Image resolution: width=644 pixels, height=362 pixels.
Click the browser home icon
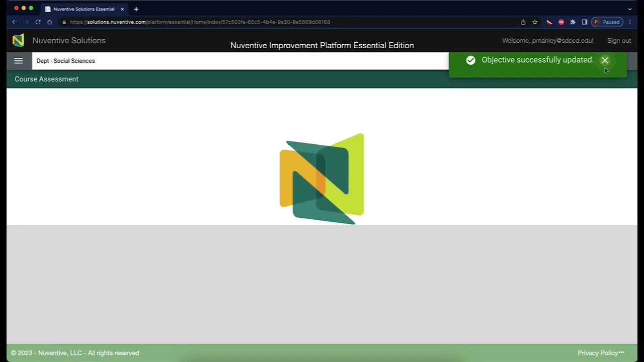tap(49, 22)
